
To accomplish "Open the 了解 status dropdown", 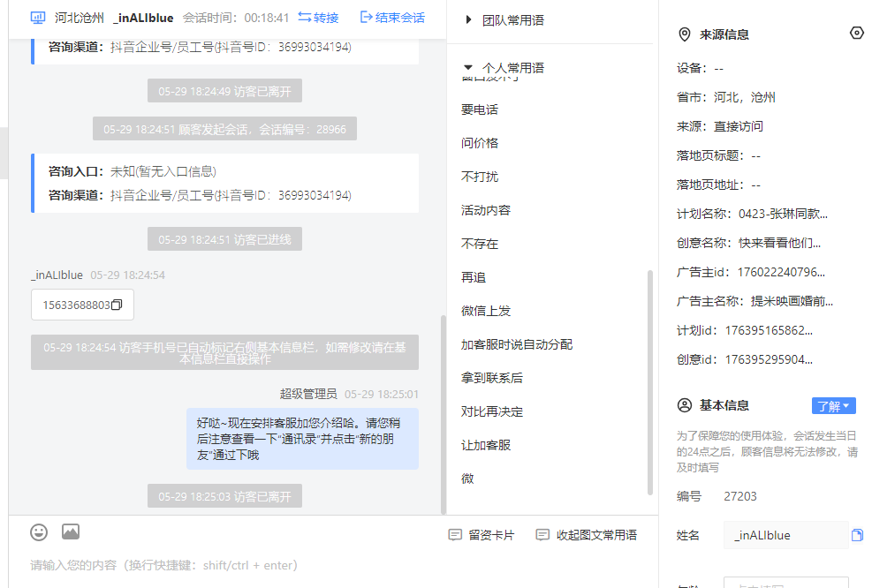I will 834,406.
